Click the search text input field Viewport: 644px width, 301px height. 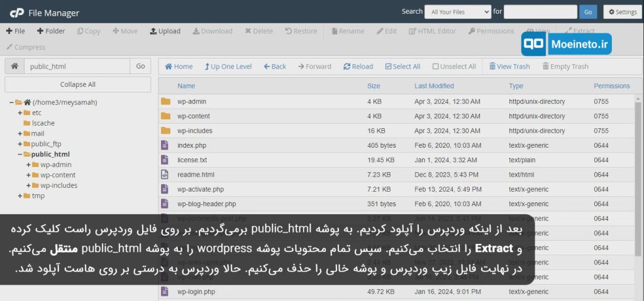point(540,12)
